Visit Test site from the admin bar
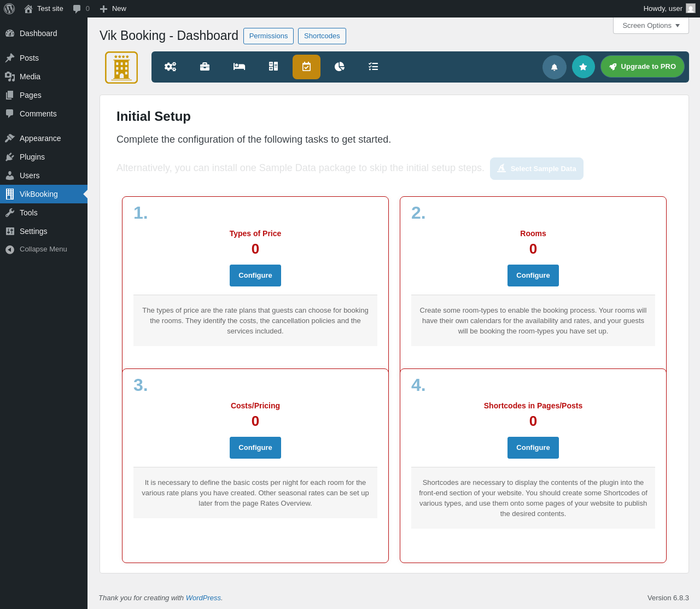This screenshot has width=700, height=609. pos(44,9)
